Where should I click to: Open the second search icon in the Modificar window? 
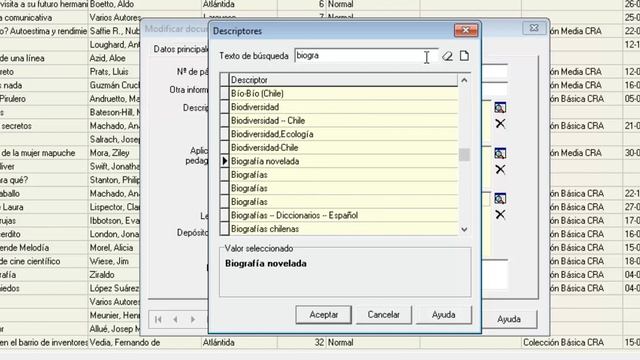pos(500,153)
